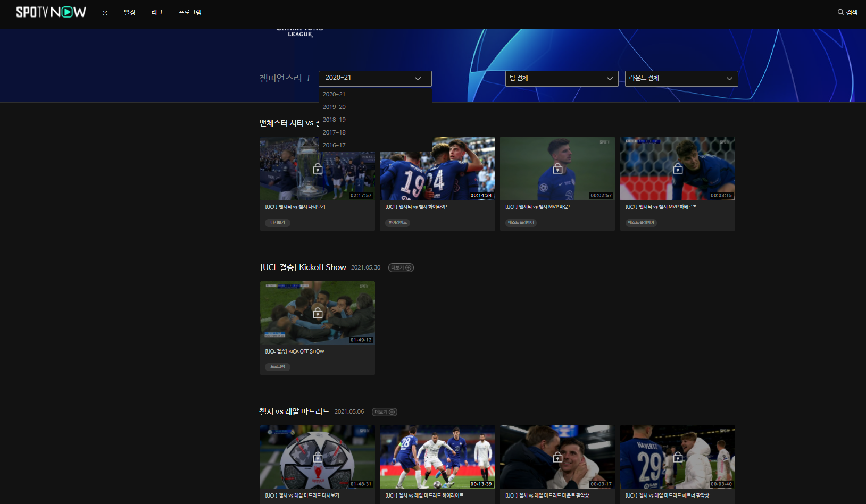Click the 00:13:39 duration badge
This screenshot has width=866, height=504.
(x=481, y=484)
